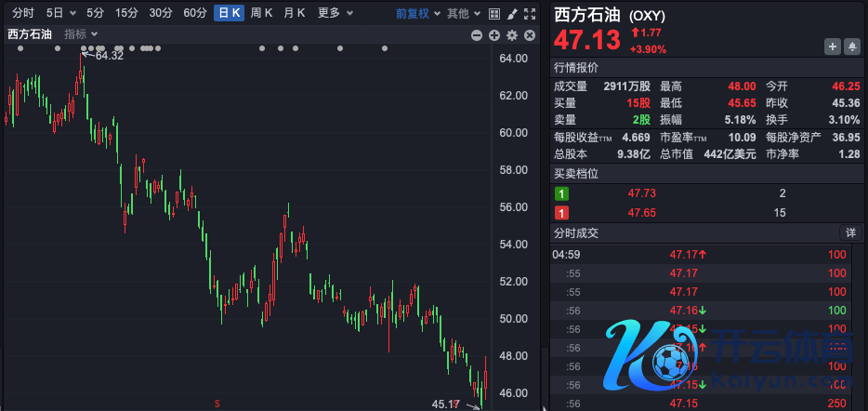Select the 分时 intraday tab
Image resolution: width=868 pixels, height=411 pixels.
pos(22,13)
